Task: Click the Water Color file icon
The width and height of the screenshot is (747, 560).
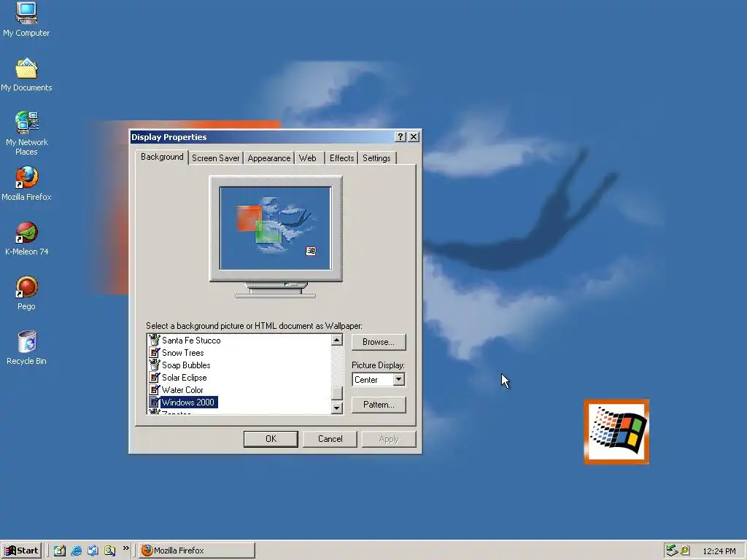Action: coord(154,389)
